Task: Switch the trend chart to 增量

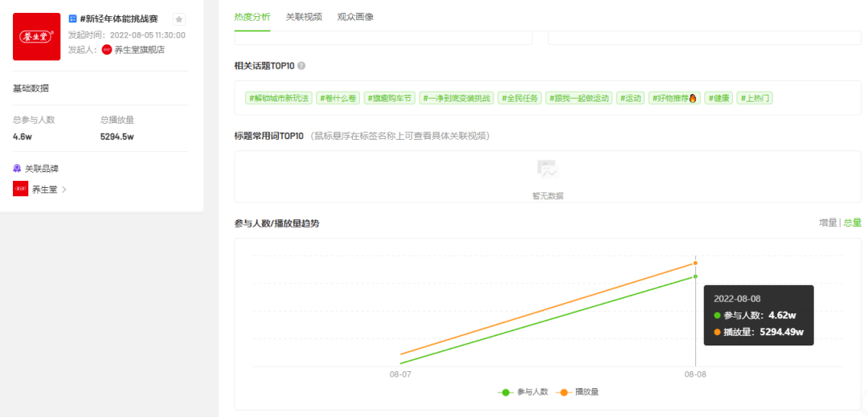Action: click(x=828, y=223)
